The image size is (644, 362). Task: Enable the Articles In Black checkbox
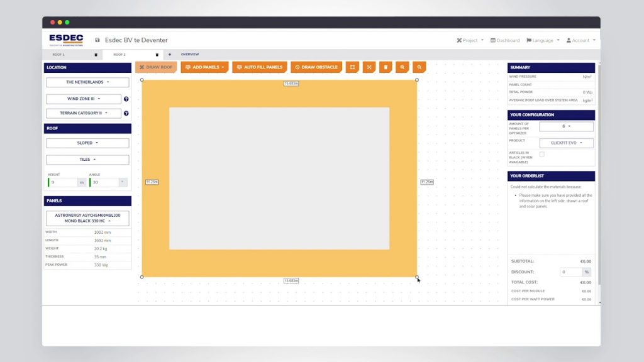click(x=542, y=155)
